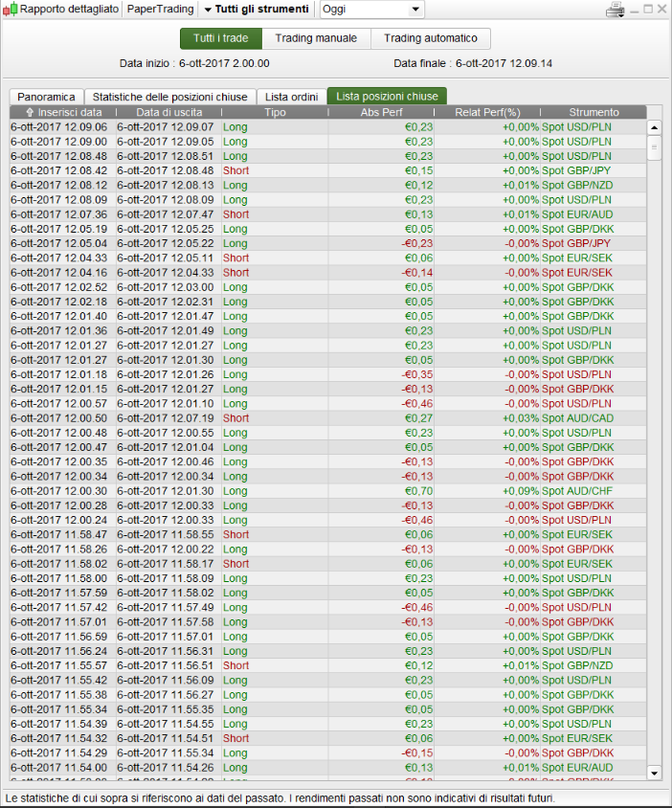Sort by 'Relat Perf(%)' column header
Image resolution: width=672 pixels, height=808 pixels.
coord(487,112)
